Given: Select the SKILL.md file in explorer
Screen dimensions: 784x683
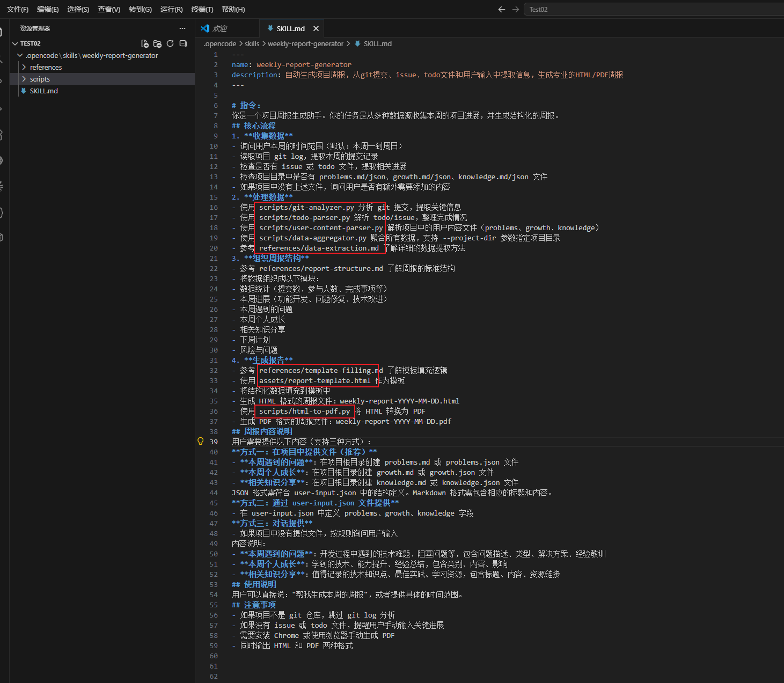Looking at the screenshot, I should 102,91.
